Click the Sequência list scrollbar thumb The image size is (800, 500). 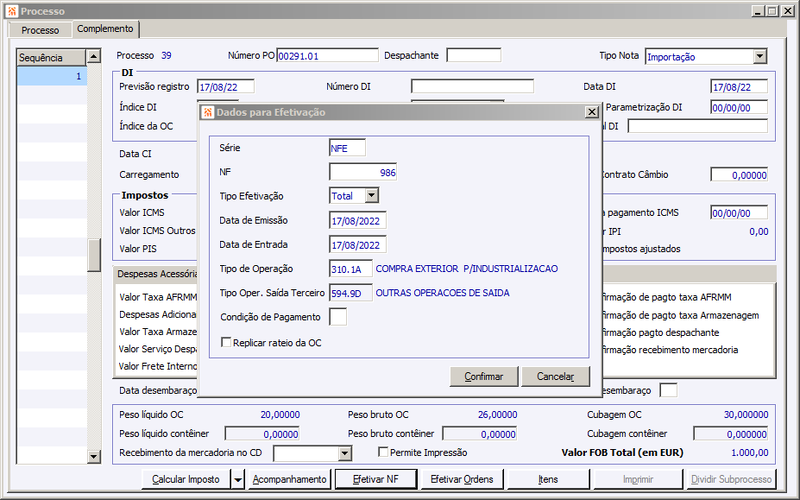[94, 255]
